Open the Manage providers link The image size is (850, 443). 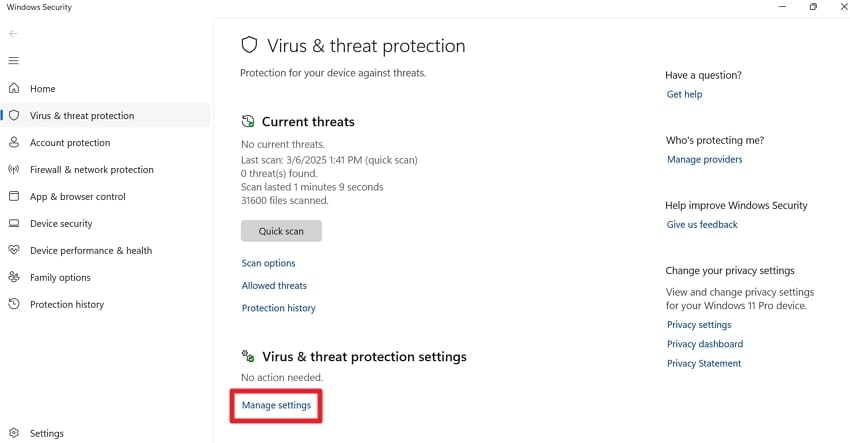[704, 160]
